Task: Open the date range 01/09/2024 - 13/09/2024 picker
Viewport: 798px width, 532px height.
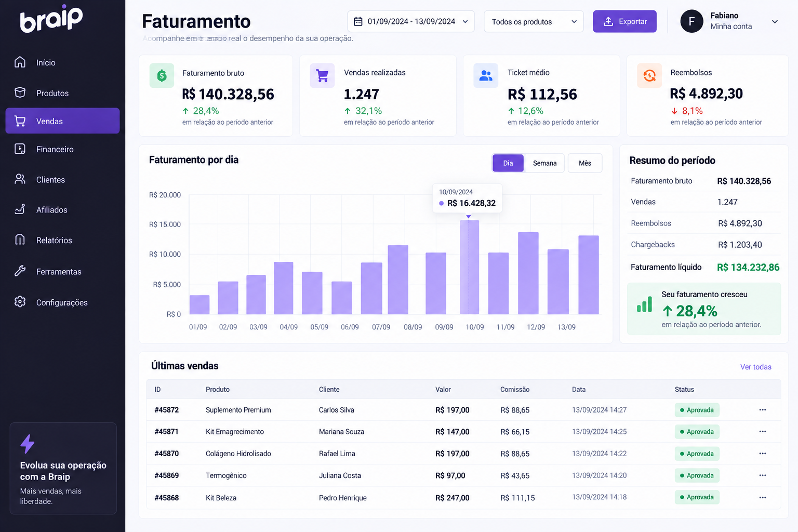Action: 411,21
